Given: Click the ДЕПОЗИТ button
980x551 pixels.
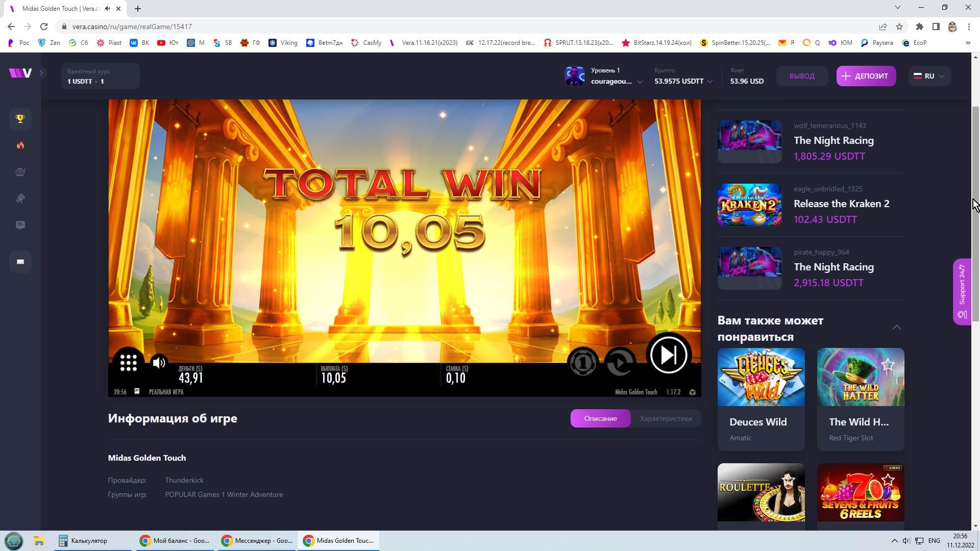Looking at the screenshot, I should coord(866,76).
